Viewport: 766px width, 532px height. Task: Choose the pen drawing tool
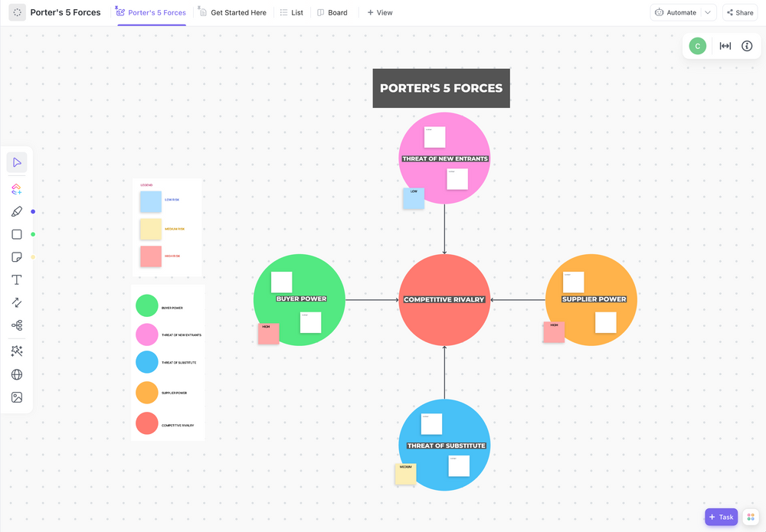click(x=17, y=211)
